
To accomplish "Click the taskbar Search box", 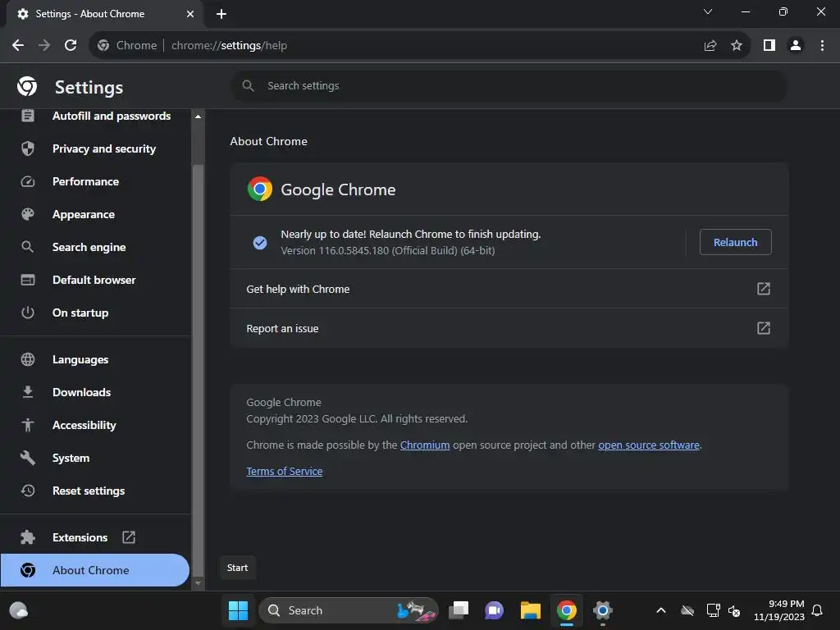I will tap(348, 610).
